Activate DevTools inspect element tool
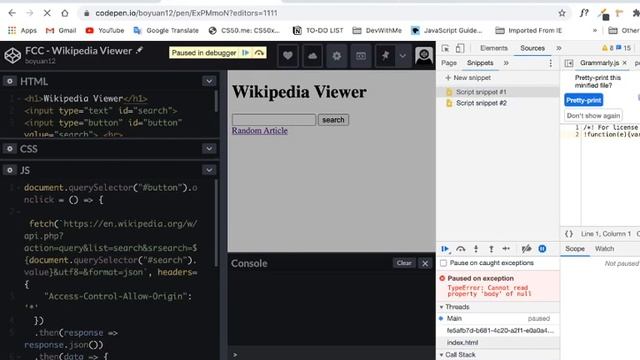Screen dimensions: 640x360 pyautogui.click(x=445, y=48)
